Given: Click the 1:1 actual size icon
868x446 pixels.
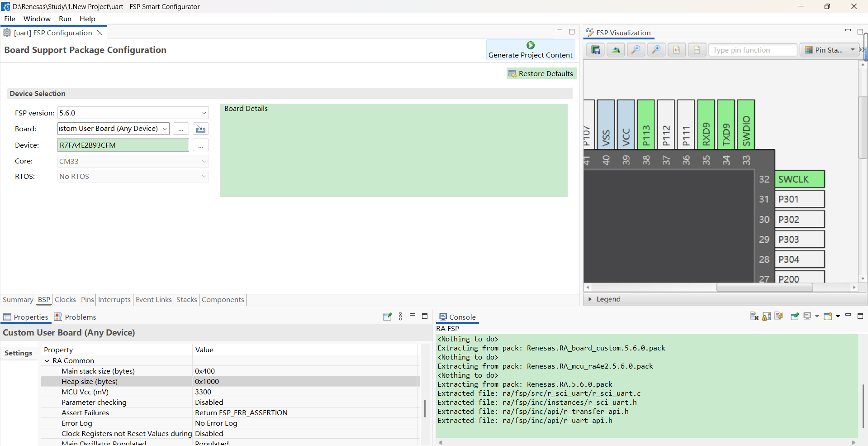Looking at the screenshot, I should [677, 50].
